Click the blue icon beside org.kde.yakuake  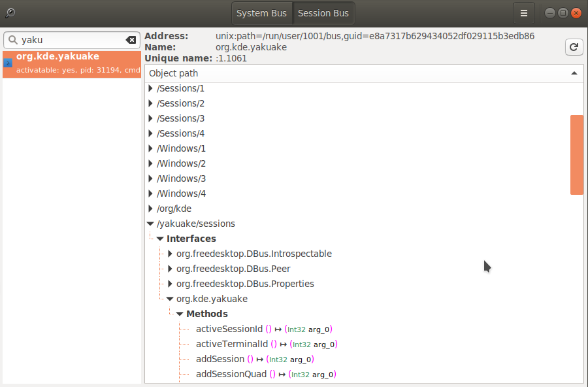[8, 63]
